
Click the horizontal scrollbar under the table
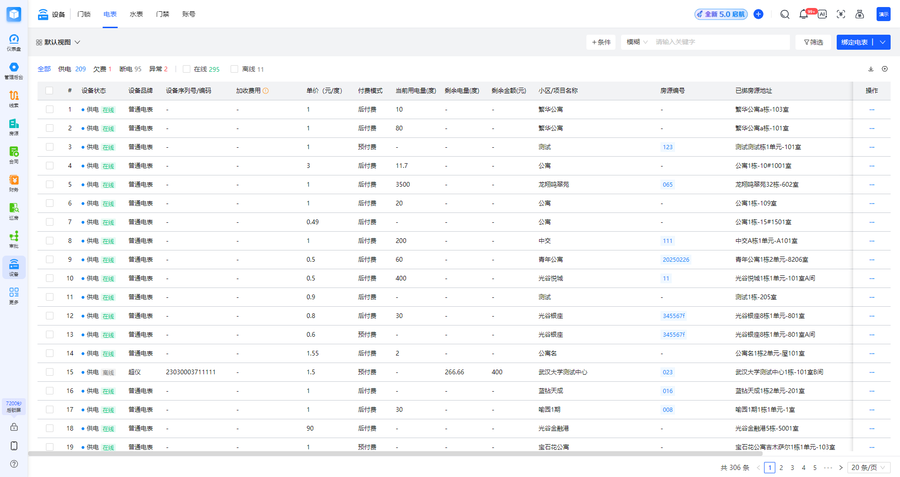click(396, 453)
